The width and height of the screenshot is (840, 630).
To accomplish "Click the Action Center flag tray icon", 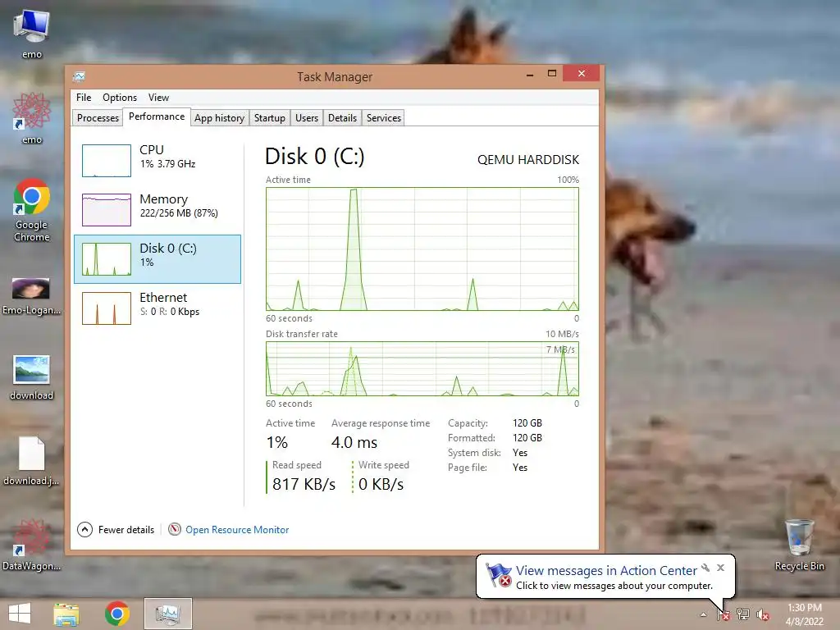I will pyautogui.click(x=724, y=614).
